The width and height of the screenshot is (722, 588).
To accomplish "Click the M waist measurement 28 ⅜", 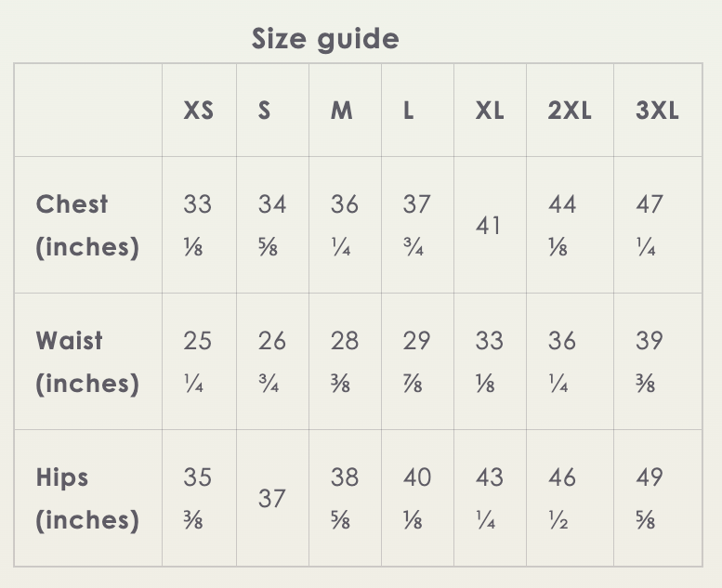I will coord(344,362).
